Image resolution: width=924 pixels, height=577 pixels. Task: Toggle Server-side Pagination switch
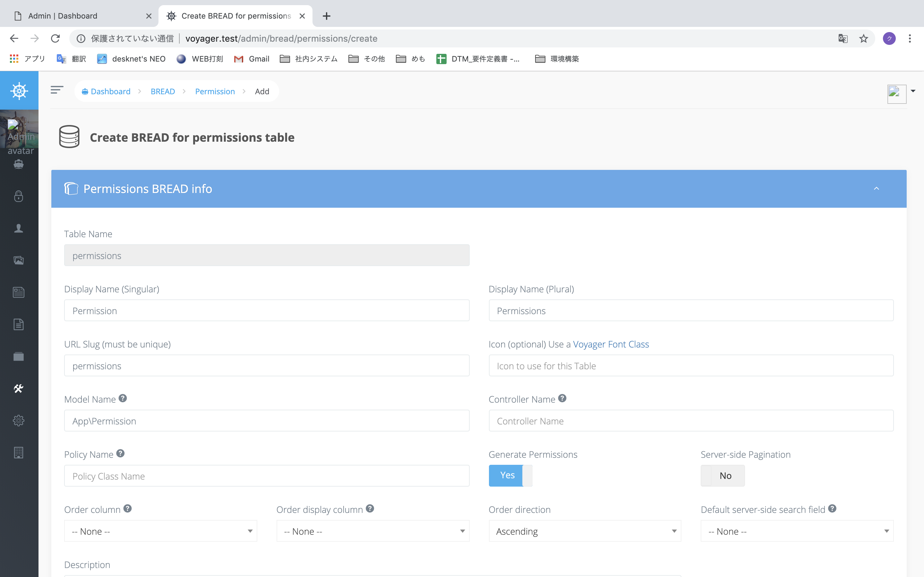tap(723, 475)
